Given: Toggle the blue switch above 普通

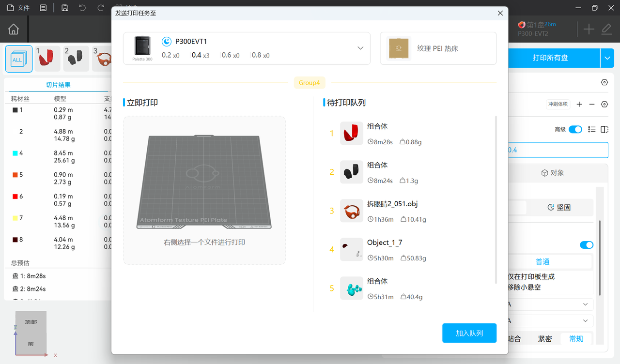Looking at the screenshot, I should coord(587,245).
